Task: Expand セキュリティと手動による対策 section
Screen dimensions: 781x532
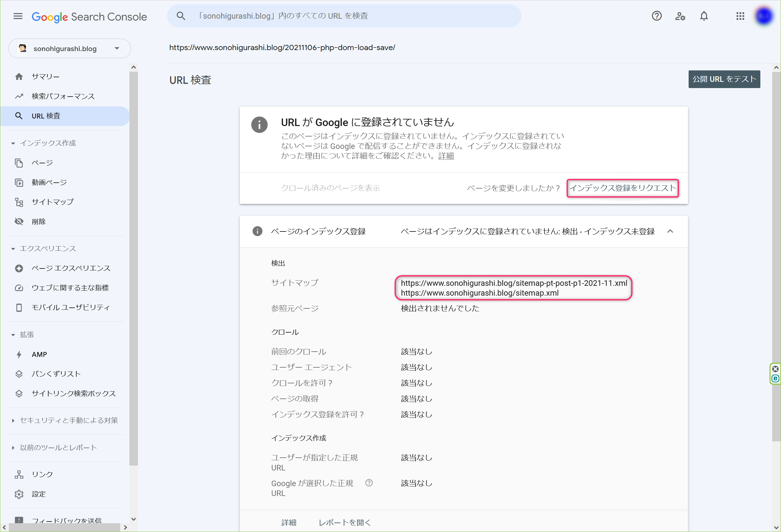Action: click(13, 420)
